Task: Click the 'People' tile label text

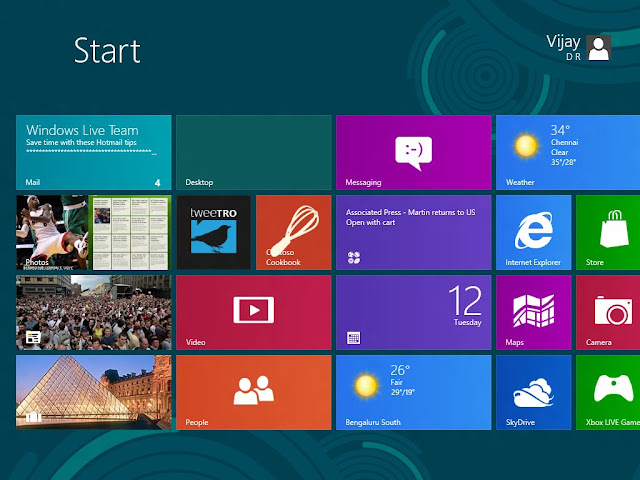Action: pyautogui.click(x=197, y=422)
